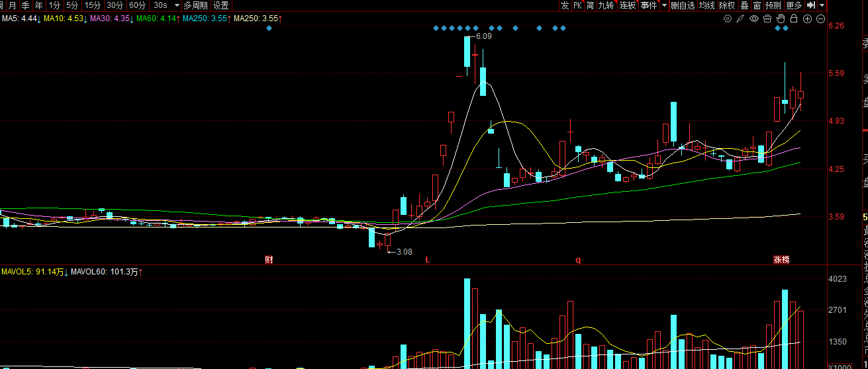Toggle the 简 simplified view

(590, 5)
